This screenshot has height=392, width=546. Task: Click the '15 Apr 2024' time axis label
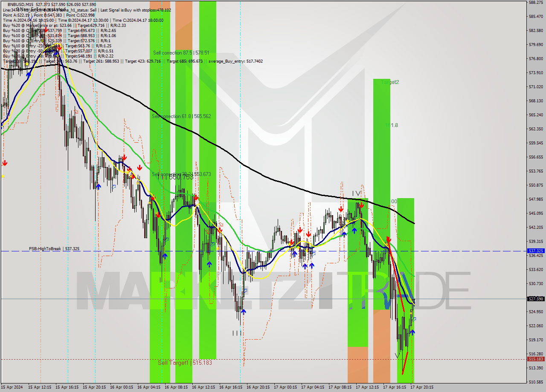(x=12, y=387)
